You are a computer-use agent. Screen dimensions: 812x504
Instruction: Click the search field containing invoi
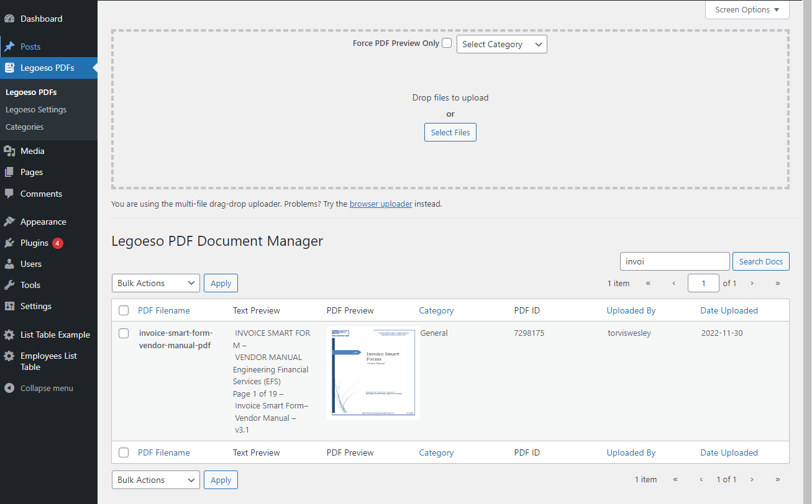coord(675,261)
